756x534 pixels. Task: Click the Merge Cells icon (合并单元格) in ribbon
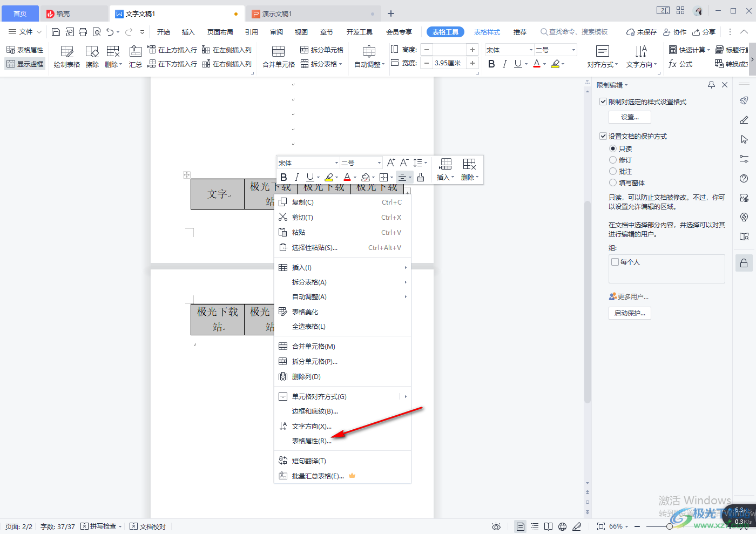pos(279,57)
